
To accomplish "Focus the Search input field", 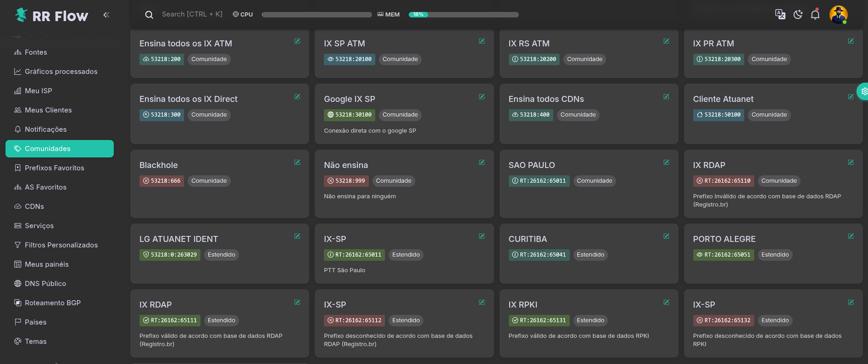I will 192,14.
